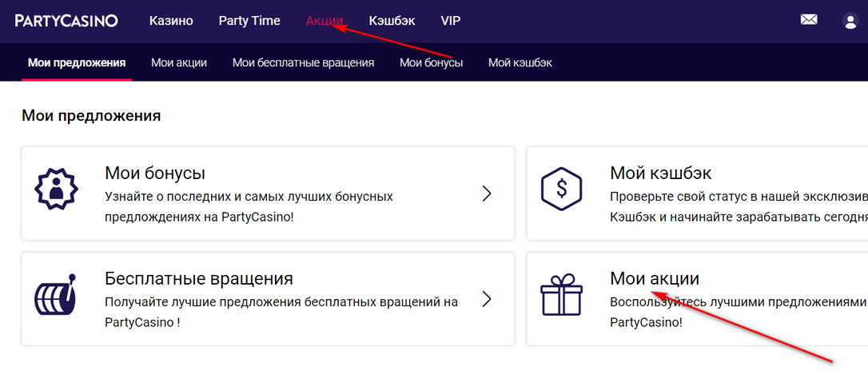
Task: Expand the Мои бонусы card chevron arrow
Action: point(487,193)
